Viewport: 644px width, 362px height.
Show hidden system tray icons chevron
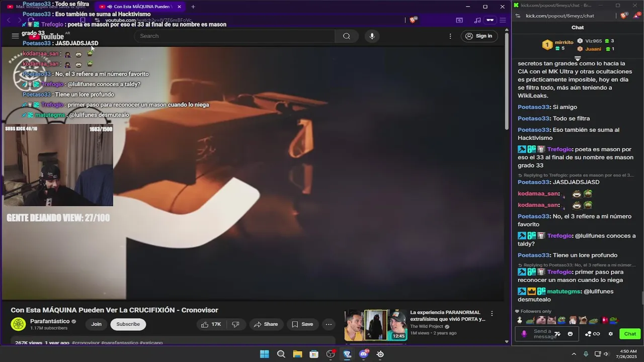point(574,354)
